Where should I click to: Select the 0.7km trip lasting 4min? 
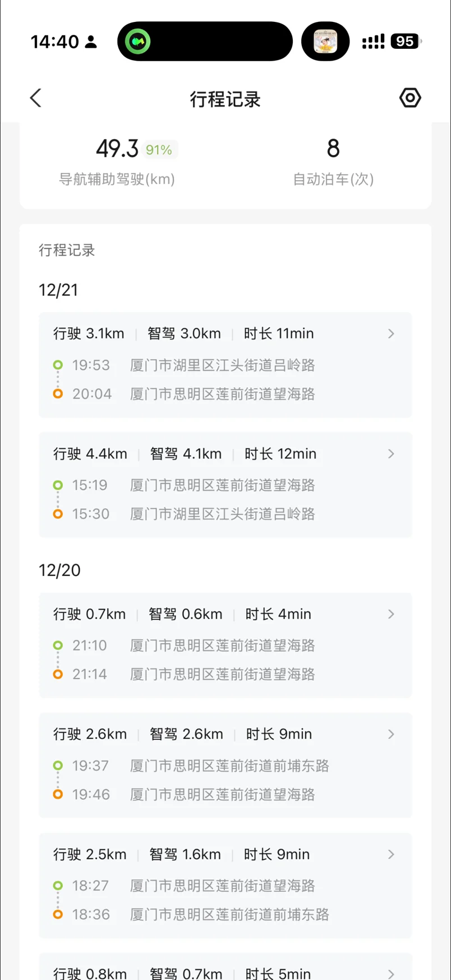224,645
